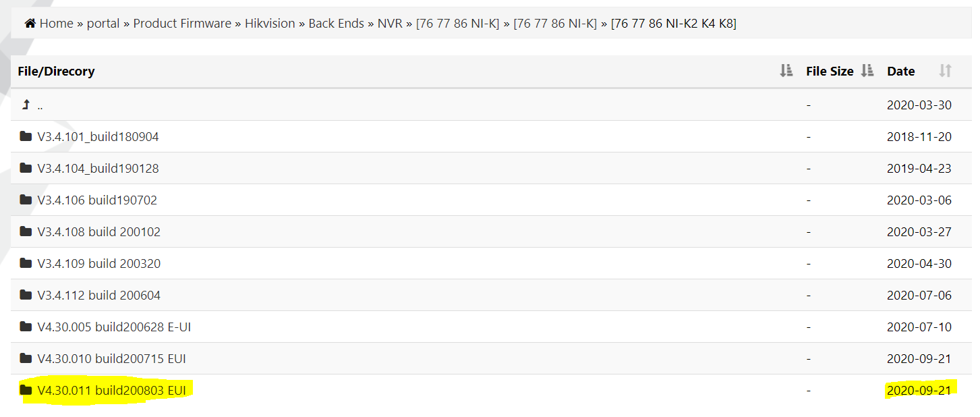Click folder icon for V3.4.108 build 200102
This screenshot has height=417, width=980.
[26, 231]
